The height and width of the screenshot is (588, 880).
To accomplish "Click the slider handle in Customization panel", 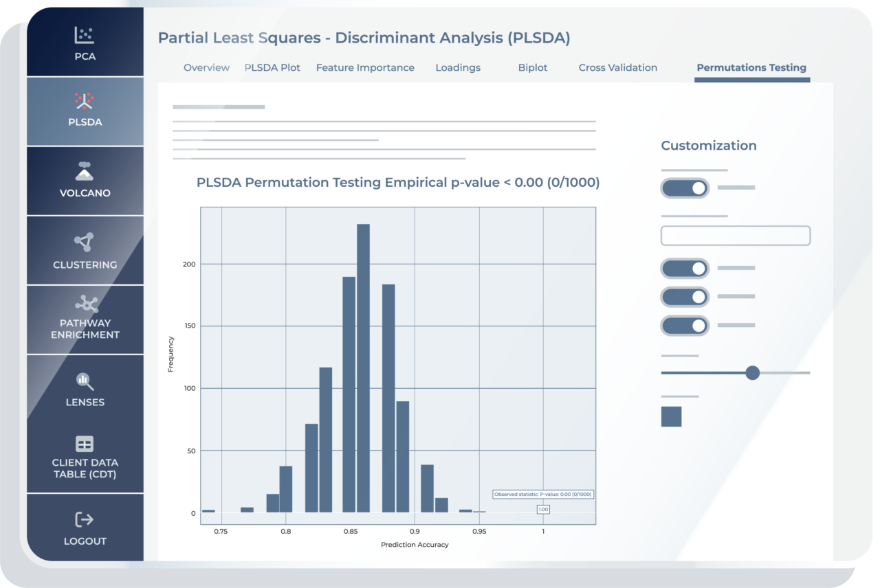I will click(x=753, y=373).
